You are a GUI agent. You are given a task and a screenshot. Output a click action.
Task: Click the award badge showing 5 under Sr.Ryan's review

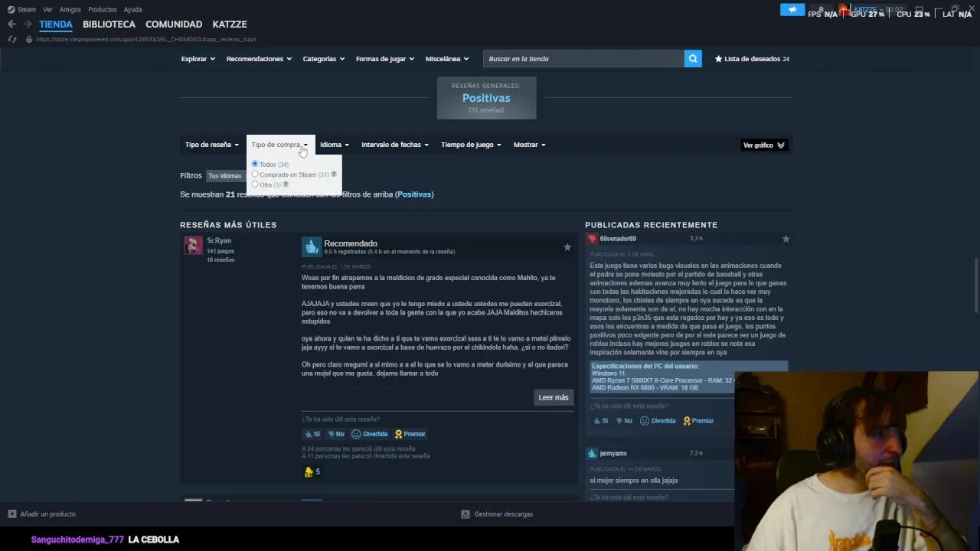point(312,472)
